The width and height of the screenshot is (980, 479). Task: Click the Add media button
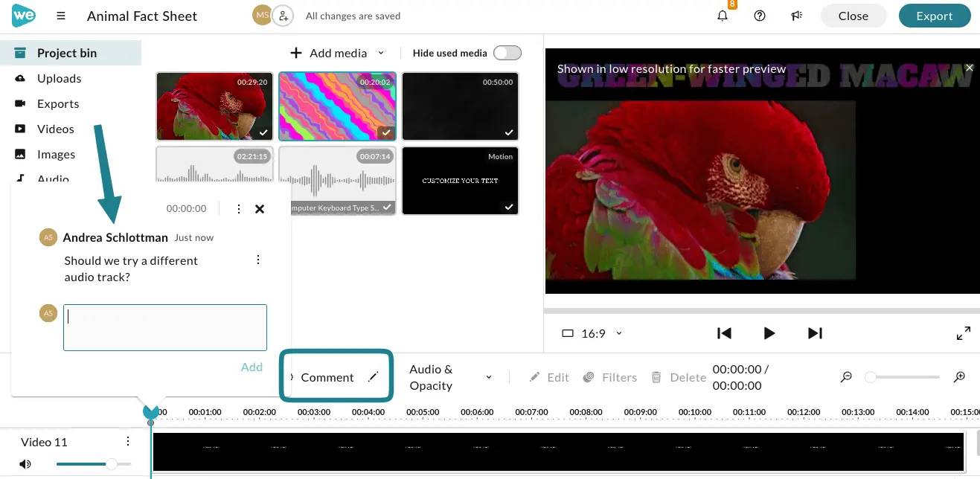pos(328,53)
